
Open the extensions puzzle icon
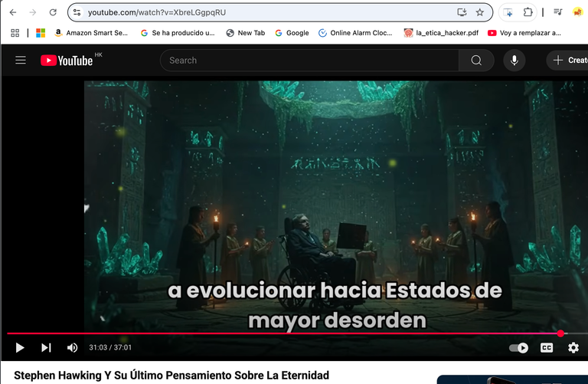click(x=528, y=12)
